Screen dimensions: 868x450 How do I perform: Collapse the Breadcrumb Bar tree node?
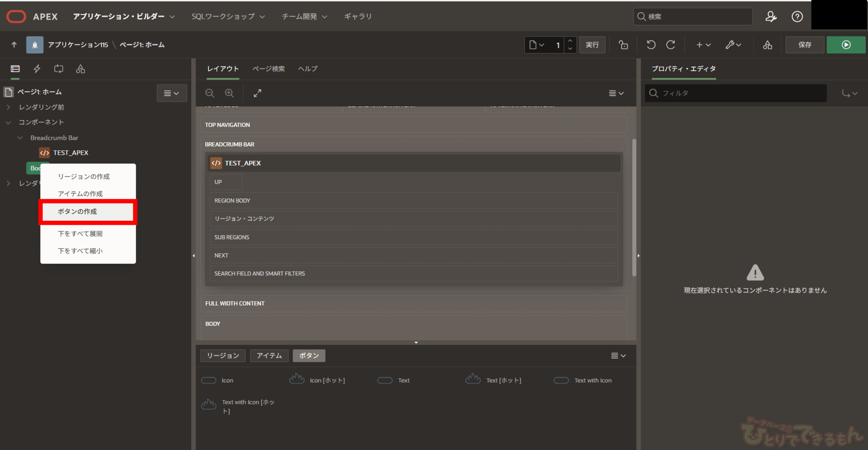click(20, 138)
